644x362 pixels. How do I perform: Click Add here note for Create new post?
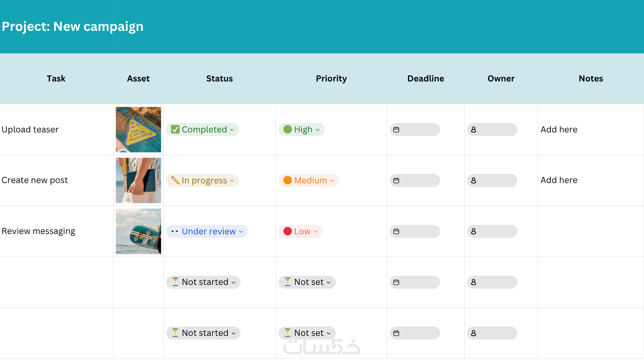559,180
